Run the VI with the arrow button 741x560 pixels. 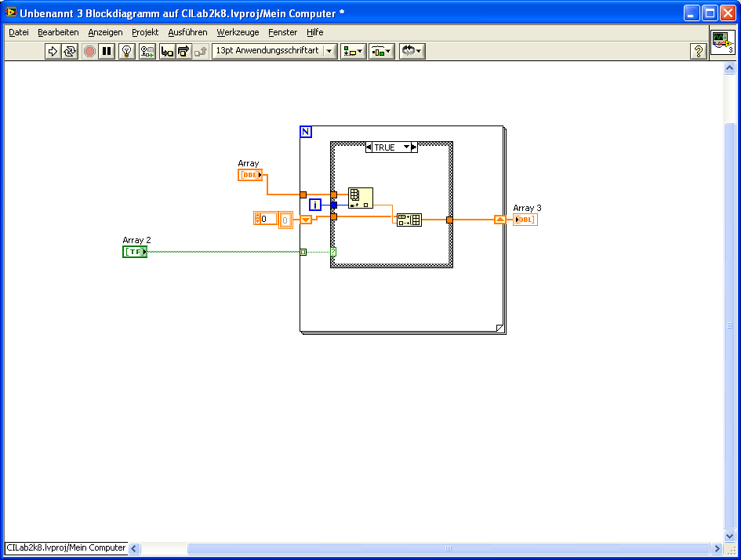tap(53, 51)
